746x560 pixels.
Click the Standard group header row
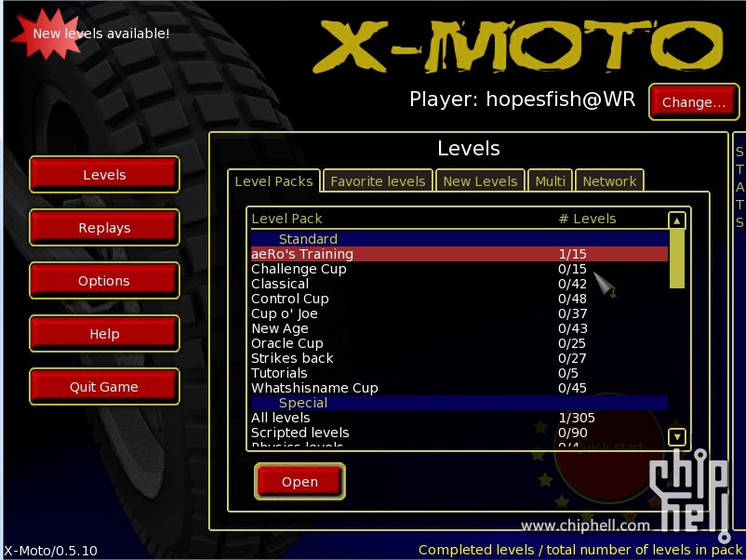point(460,239)
